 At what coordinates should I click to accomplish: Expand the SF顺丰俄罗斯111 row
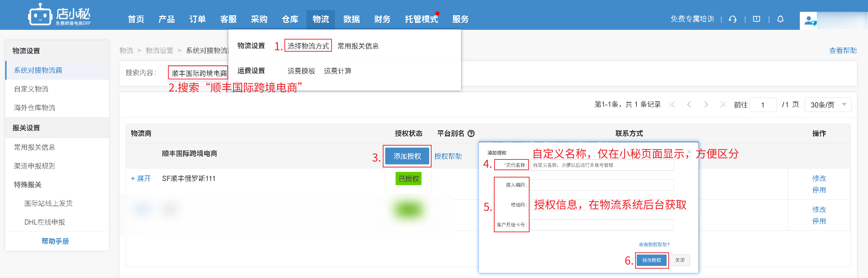141,179
